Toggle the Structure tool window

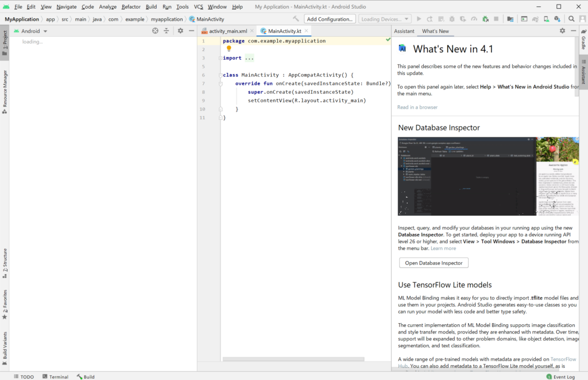coord(5,263)
